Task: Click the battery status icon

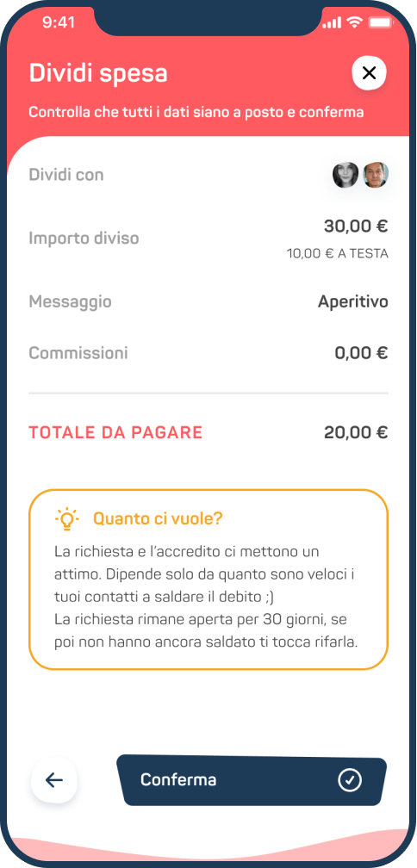Action: click(380, 22)
